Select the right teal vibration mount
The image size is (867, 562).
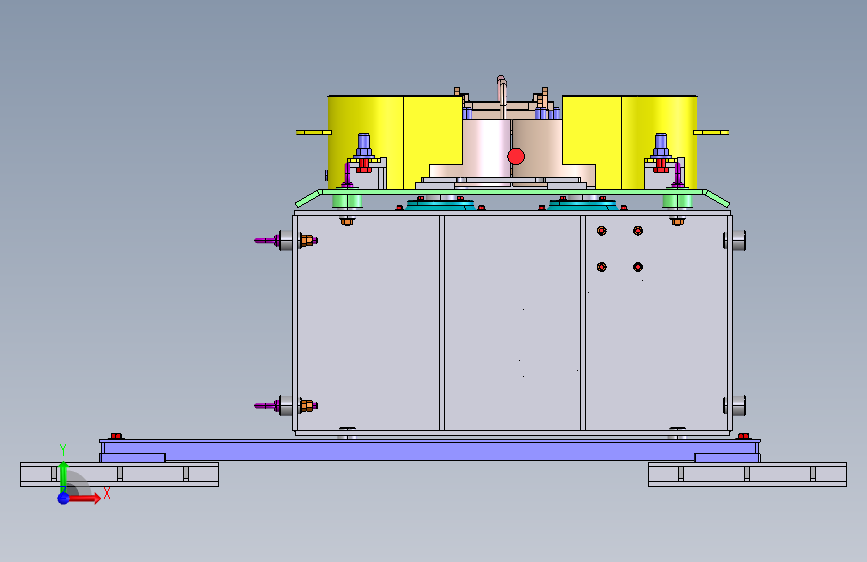coord(583,205)
